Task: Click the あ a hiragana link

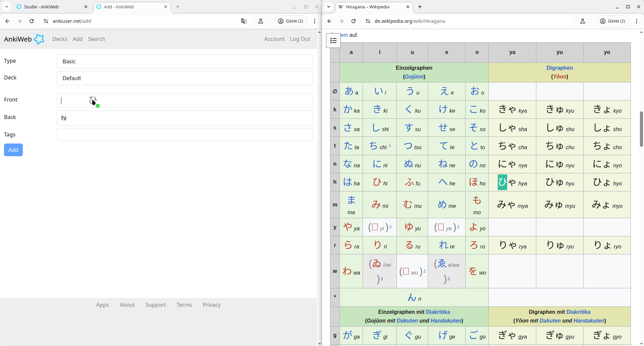Action: click(349, 91)
